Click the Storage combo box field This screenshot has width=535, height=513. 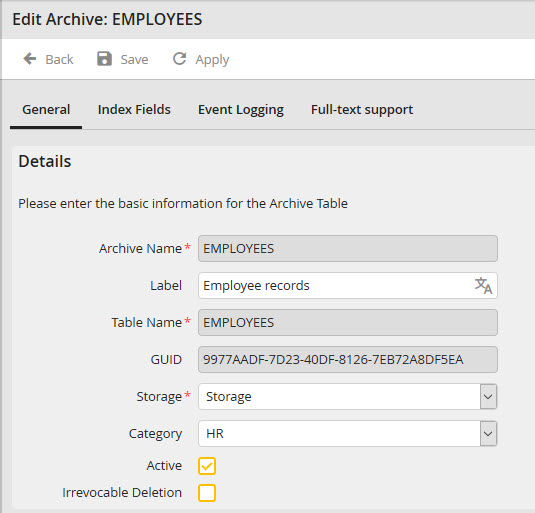point(347,396)
